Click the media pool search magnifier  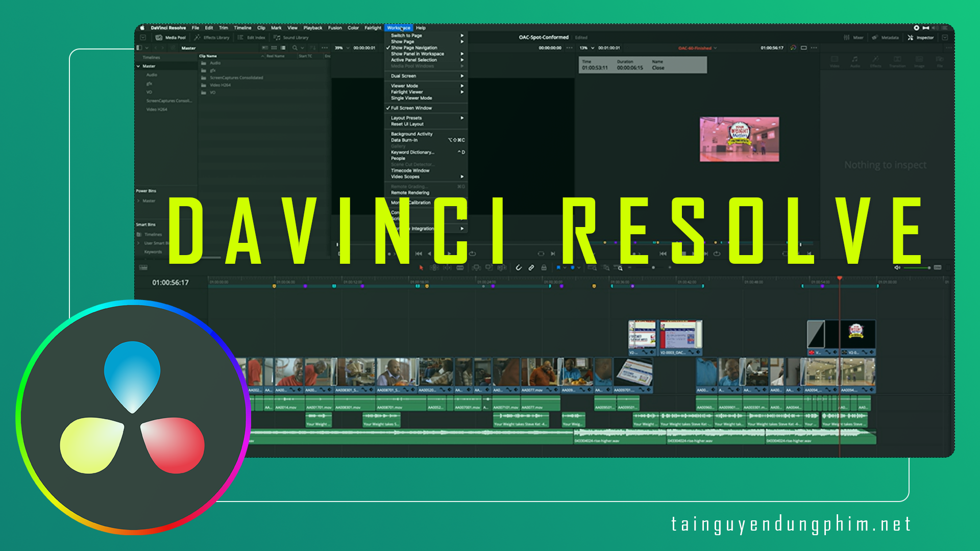pyautogui.click(x=295, y=48)
